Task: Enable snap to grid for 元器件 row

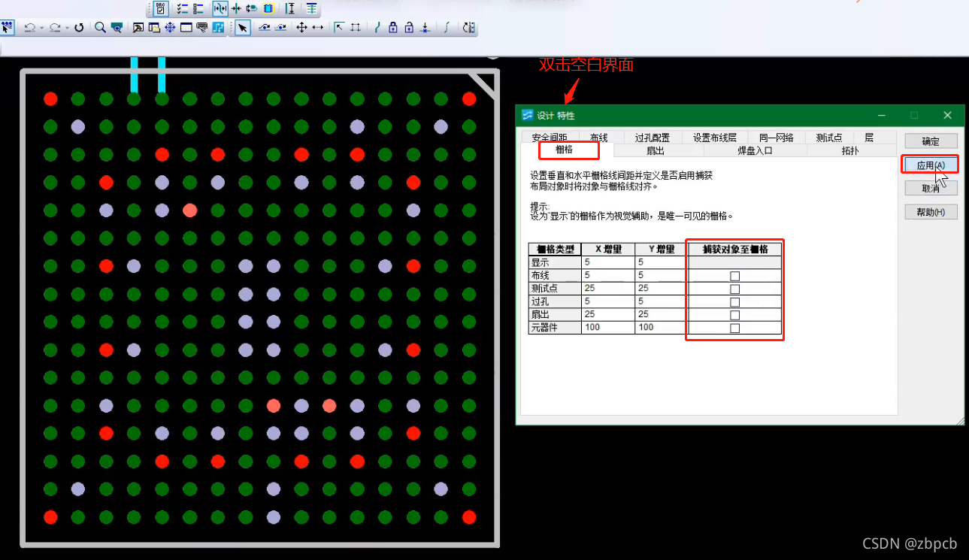Action: (734, 328)
